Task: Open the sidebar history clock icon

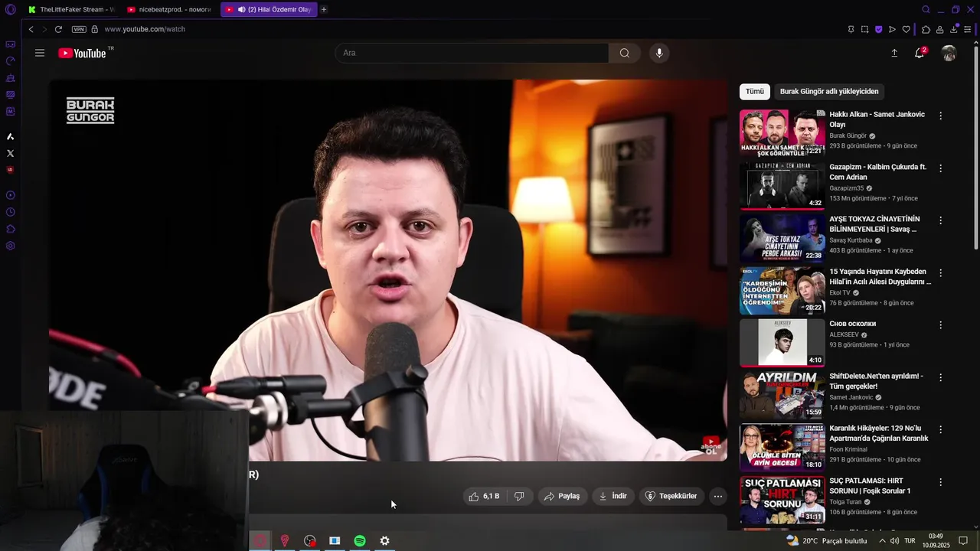Action: click(x=11, y=212)
